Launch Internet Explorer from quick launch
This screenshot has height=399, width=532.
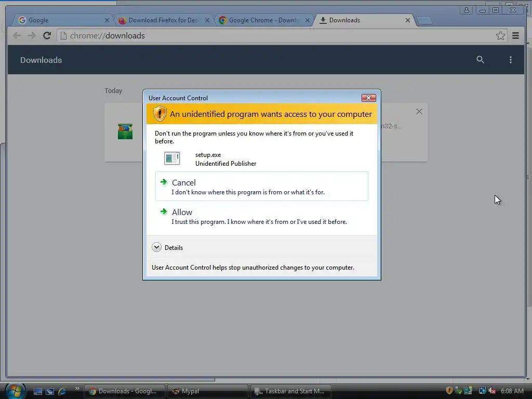(62, 391)
